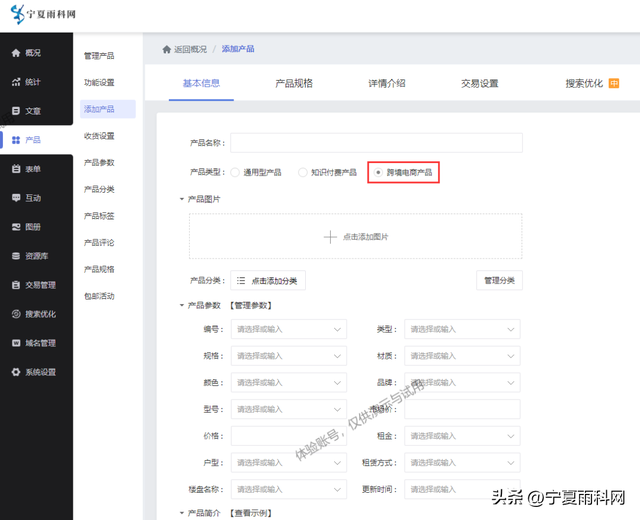Viewport: 640px width, 520px height.
Task: Open the 品牌 dropdown
Action: (x=462, y=383)
